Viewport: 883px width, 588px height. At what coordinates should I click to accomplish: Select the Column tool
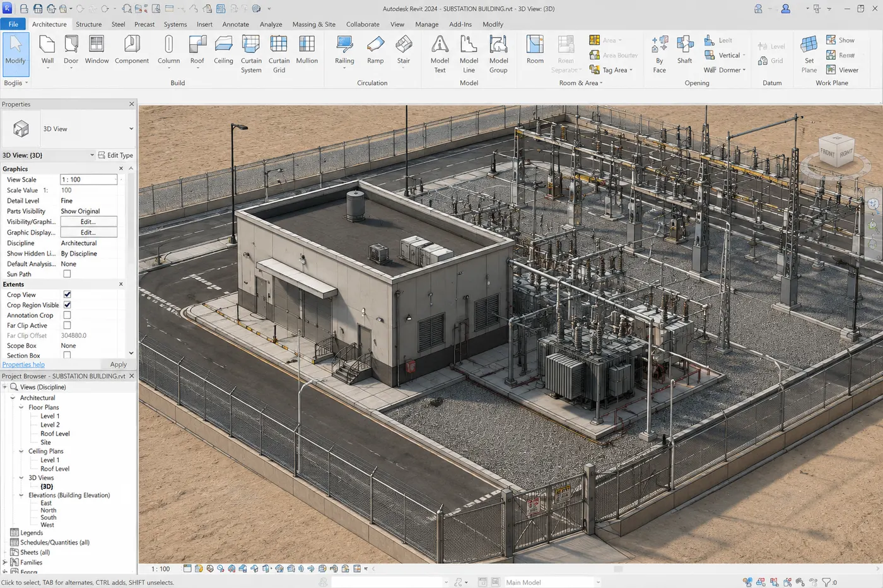pyautogui.click(x=168, y=50)
